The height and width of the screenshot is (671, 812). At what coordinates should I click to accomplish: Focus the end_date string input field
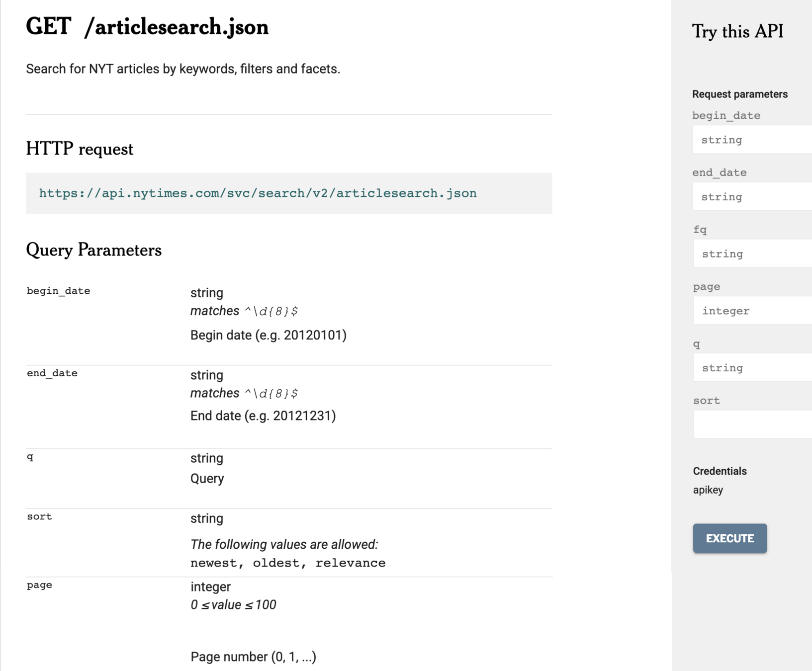point(752,197)
